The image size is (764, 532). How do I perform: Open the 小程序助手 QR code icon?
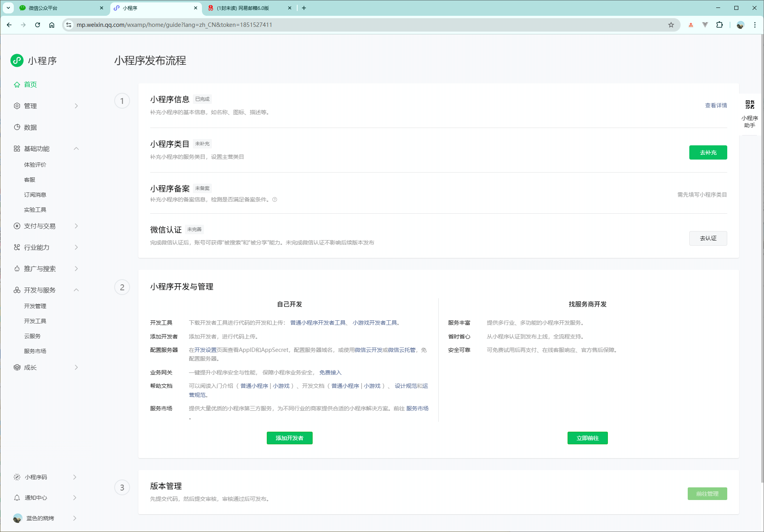(x=750, y=105)
